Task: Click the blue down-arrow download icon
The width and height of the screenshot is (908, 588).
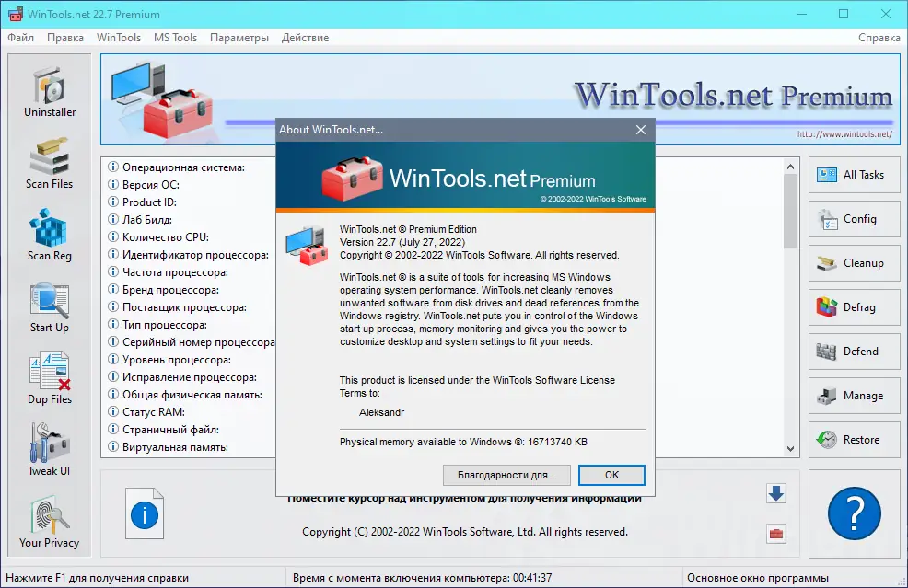Action: [x=776, y=493]
